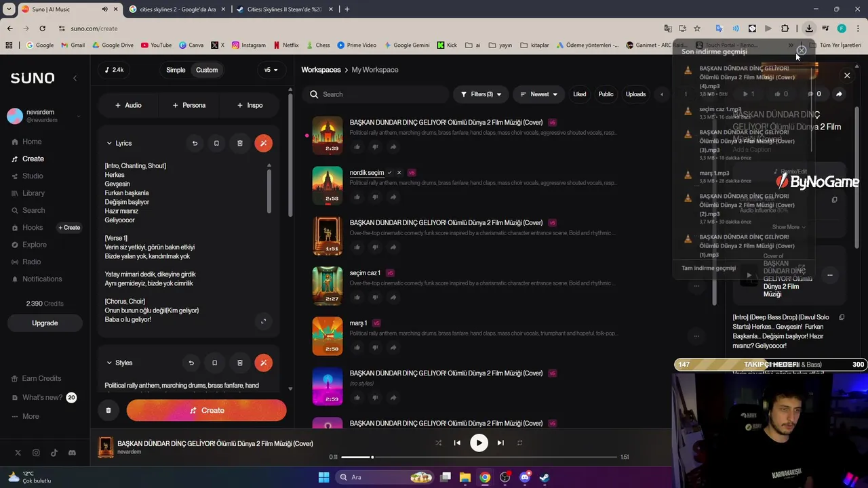Image resolution: width=868 pixels, height=488 pixels.
Task: Open options menu for the cover song card
Action: (829, 274)
